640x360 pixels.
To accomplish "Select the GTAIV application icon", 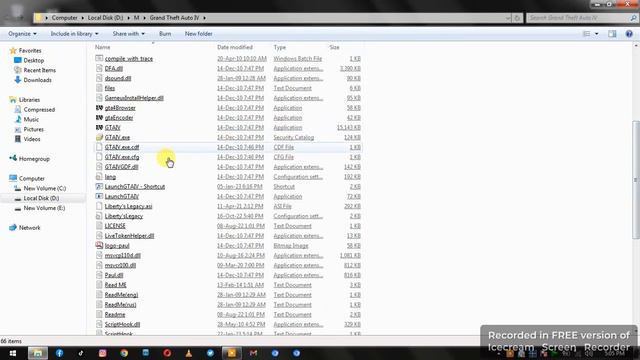I will 99,127.
